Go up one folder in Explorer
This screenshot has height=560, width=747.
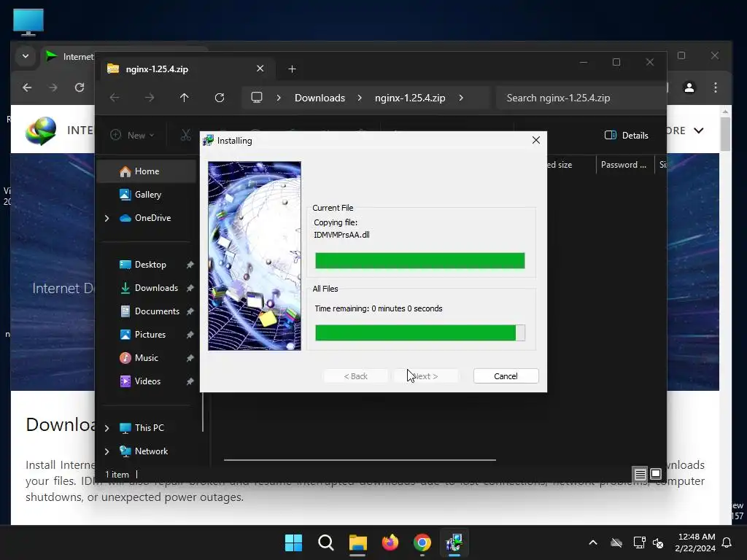(x=185, y=98)
